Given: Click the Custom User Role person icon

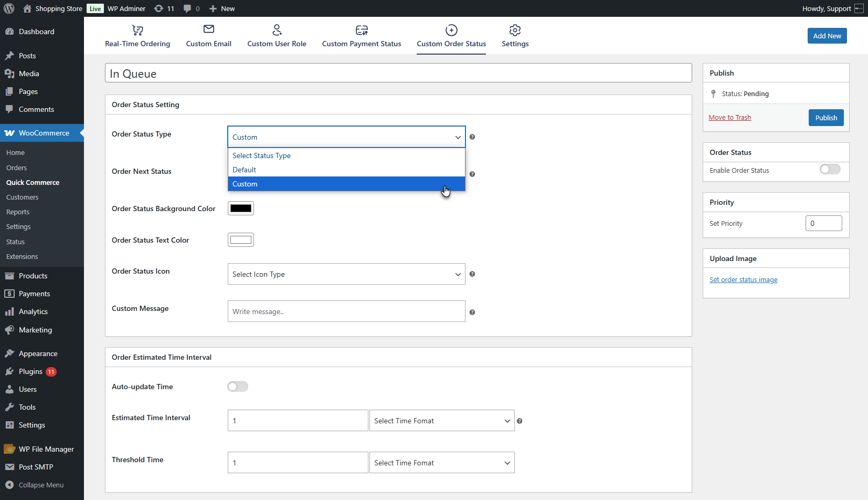Looking at the screenshot, I should click(277, 30).
